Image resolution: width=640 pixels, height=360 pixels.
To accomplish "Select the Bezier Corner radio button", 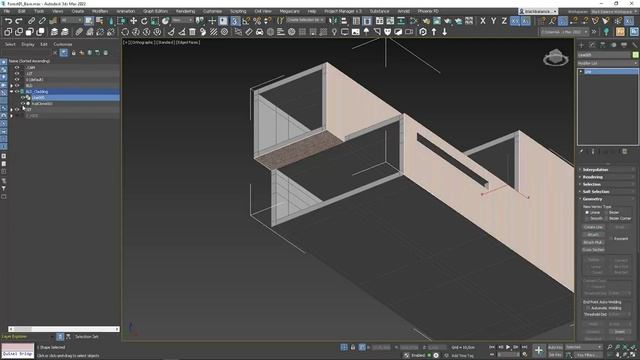I will [x=606, y=219].
